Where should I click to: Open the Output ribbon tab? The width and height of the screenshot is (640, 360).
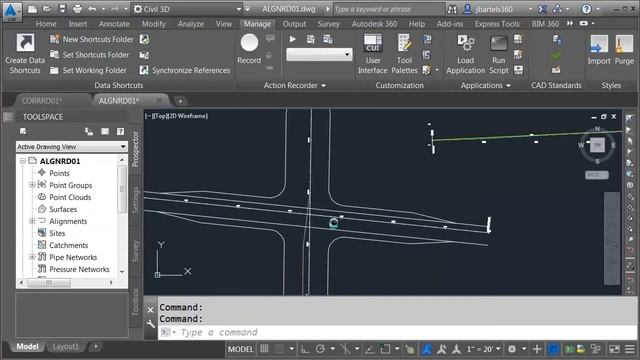click(x=294, y=24)
